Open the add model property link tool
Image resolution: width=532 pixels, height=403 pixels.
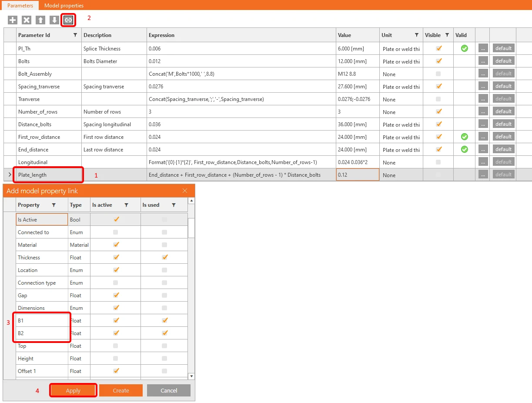click(68, 20)
